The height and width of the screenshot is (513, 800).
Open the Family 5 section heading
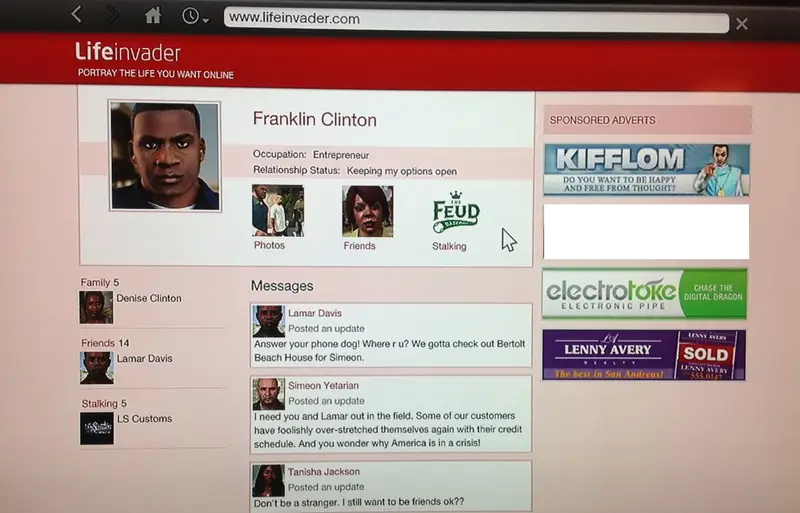tap(99, 282)
